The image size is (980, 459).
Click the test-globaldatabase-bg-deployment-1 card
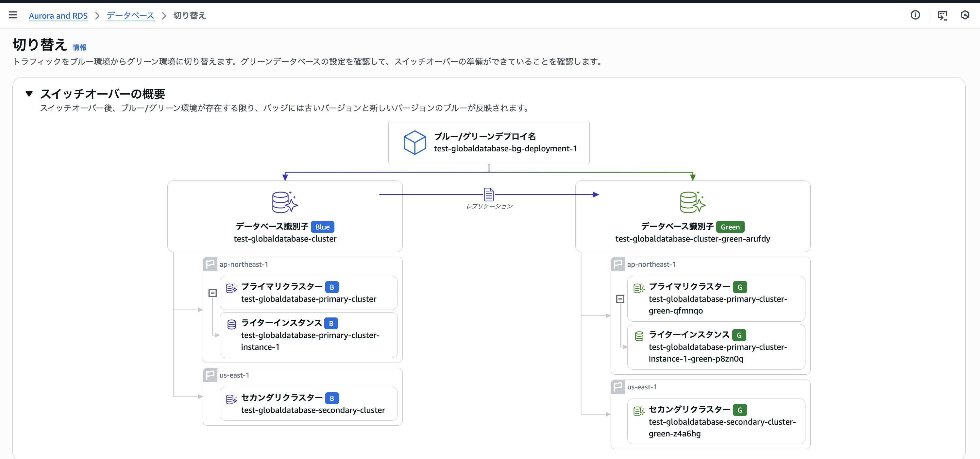pyautogui.click(x=489, y=142)
